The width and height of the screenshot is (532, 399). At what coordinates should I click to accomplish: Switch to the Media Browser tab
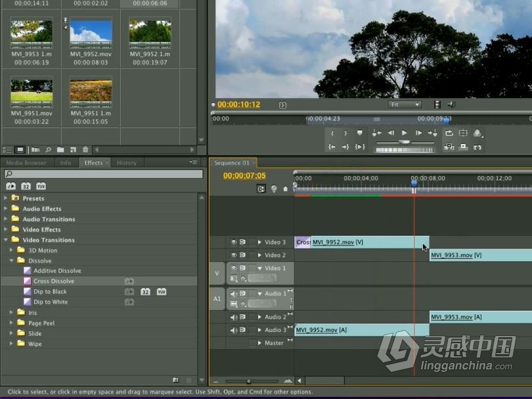click(x=26, y=163)
